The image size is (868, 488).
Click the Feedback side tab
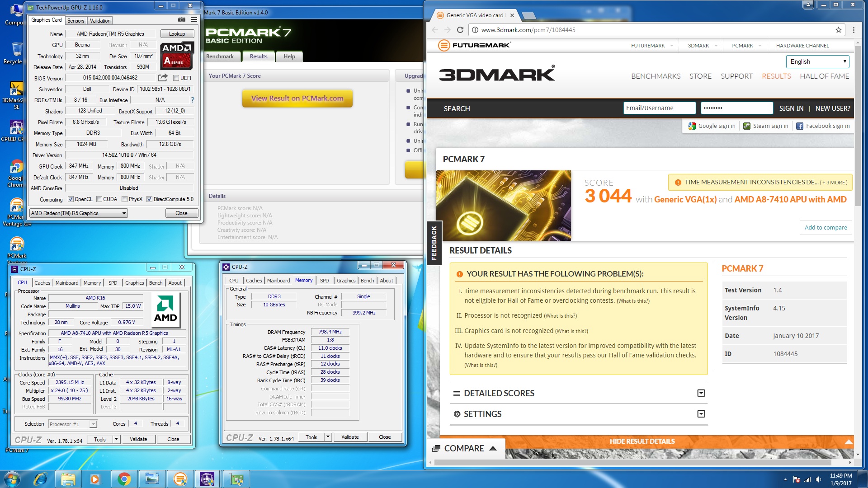pos(434,243)
